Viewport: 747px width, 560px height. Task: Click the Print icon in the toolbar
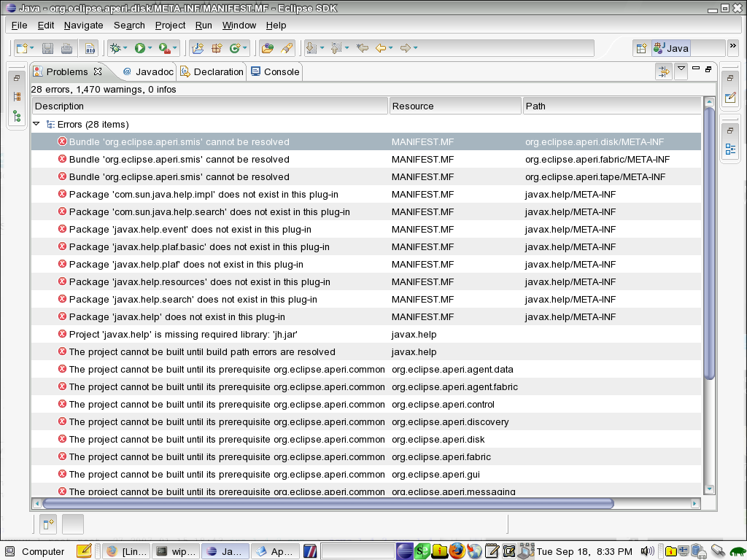point(66,48)
